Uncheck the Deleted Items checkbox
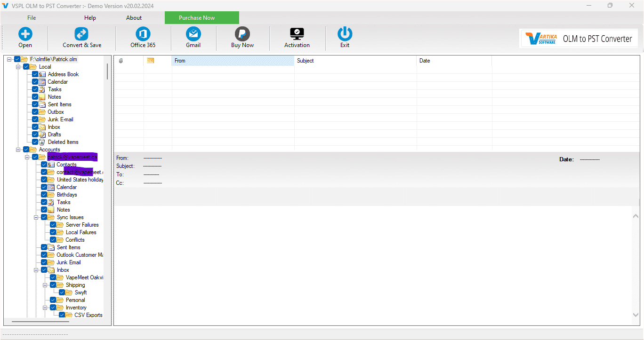644x340 pixels. pos(35,142)
